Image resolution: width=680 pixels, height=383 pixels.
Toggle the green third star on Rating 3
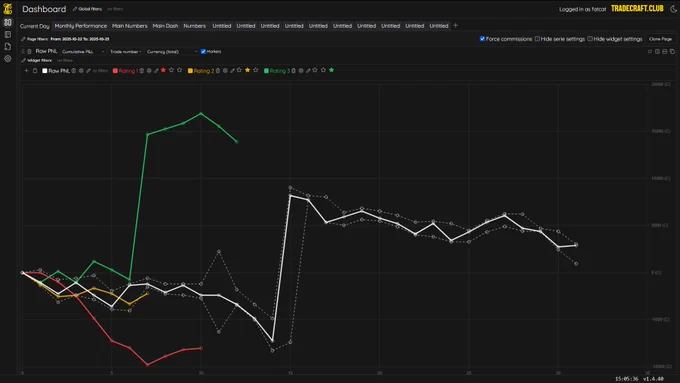331,70
